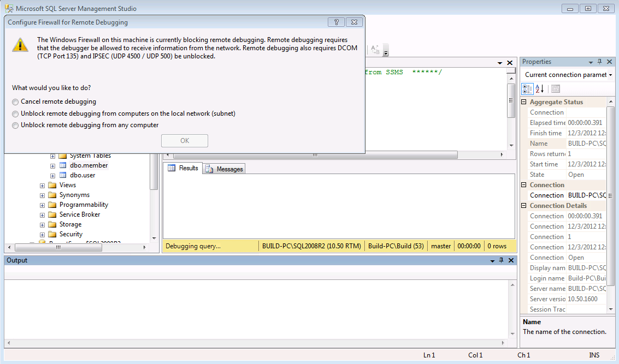Viewport: 619px width, 364px height.
Task: Click the Results grid icon
Action: (172, 168)
